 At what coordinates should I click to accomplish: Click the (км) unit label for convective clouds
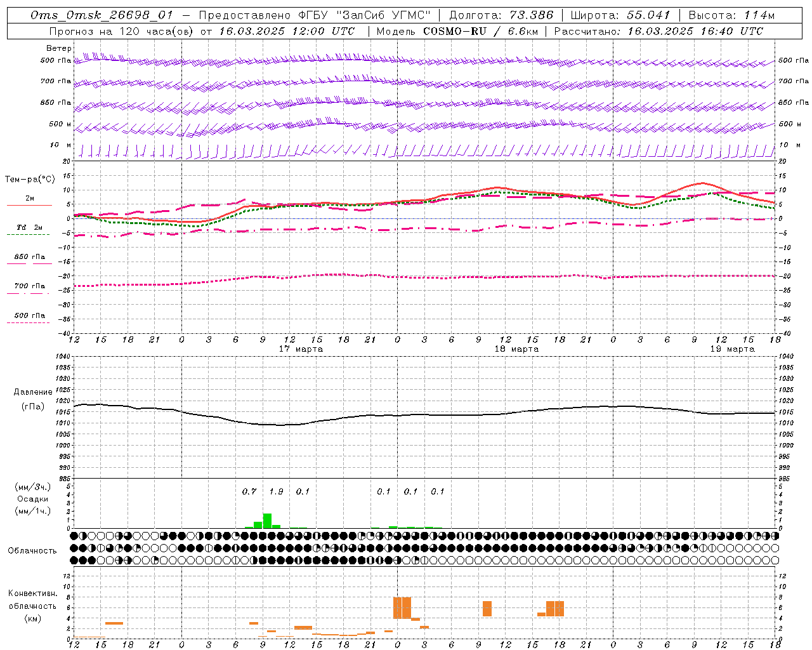(x=32, y=618)
